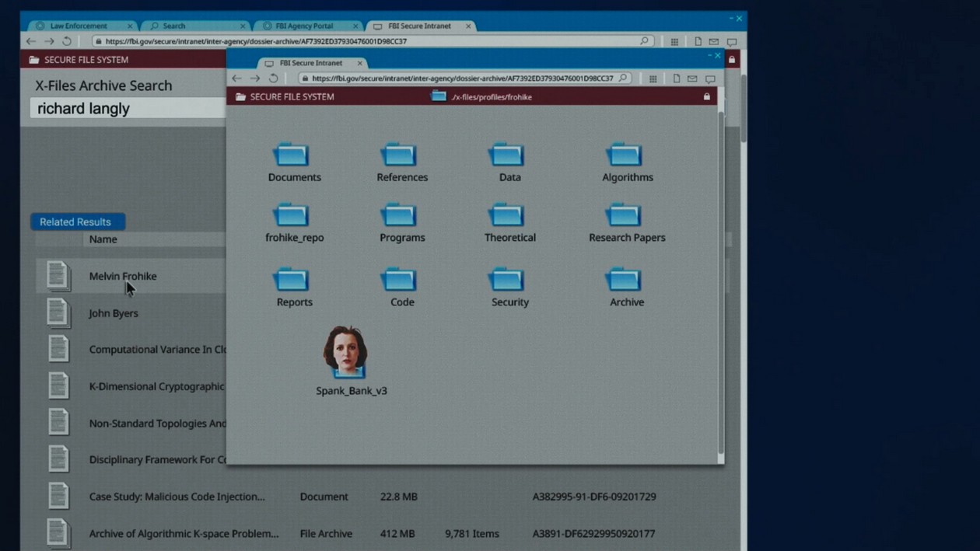Open Case Study: Malicious Code Injection result
Screen dimensions: 980x551
(177, 497)
